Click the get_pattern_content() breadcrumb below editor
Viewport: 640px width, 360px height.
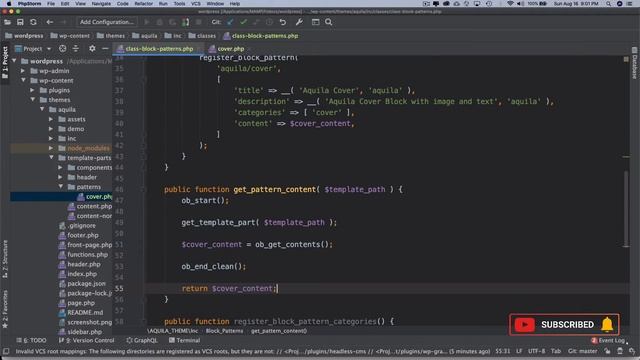tap(279, 331)
